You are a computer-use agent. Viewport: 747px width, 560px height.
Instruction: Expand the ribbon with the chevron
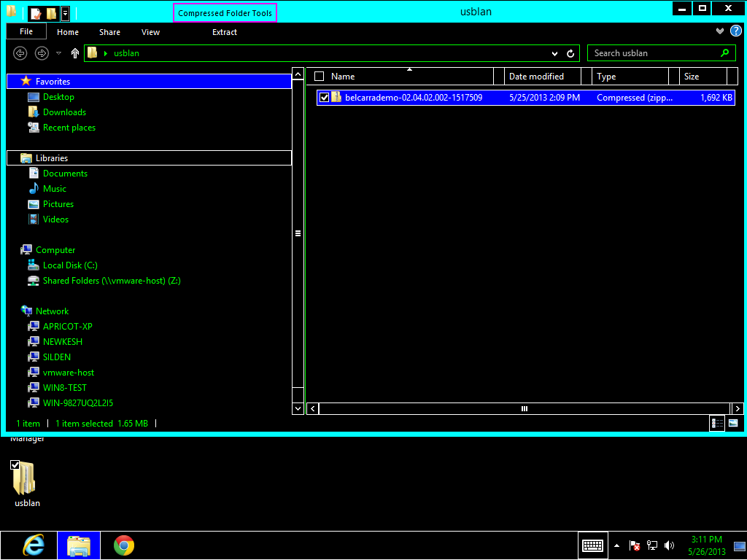[x=720, y=31]
